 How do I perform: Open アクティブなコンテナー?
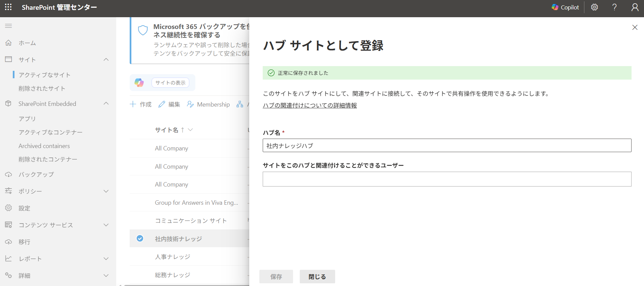pos(51,132)
